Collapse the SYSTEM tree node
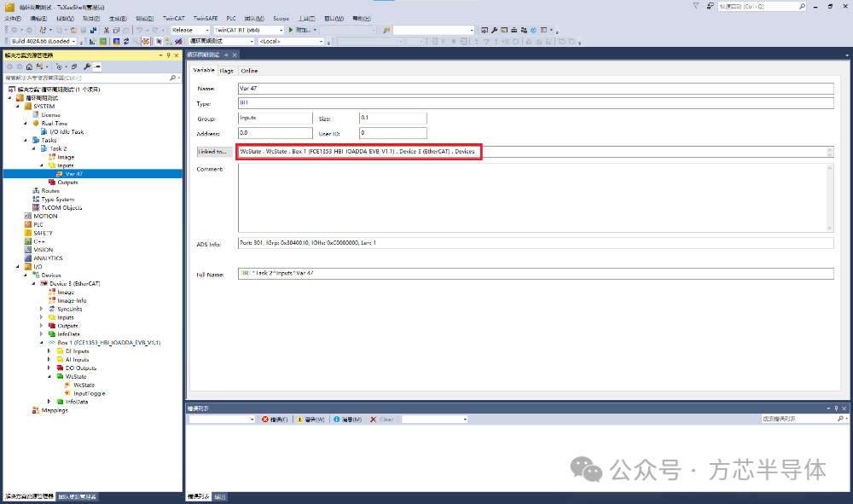Screen dimensions: 853x504 (x=17, y=107)
